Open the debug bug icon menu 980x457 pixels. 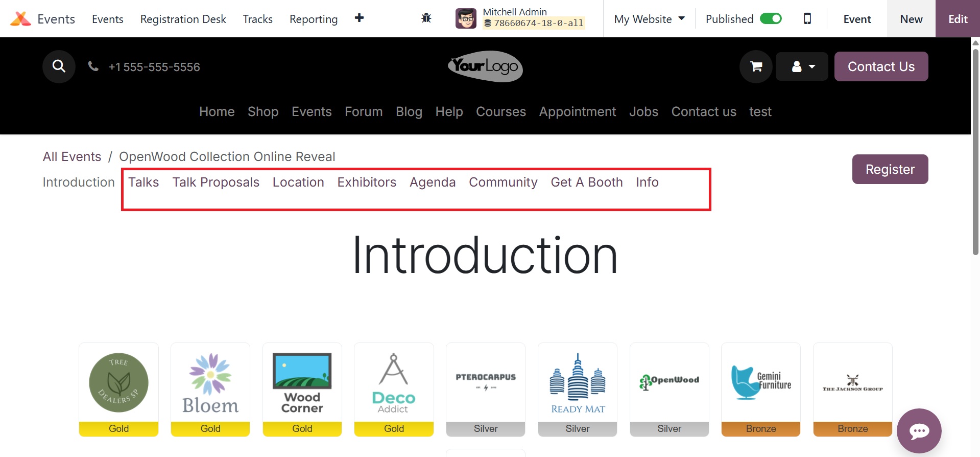coord(426,18)
